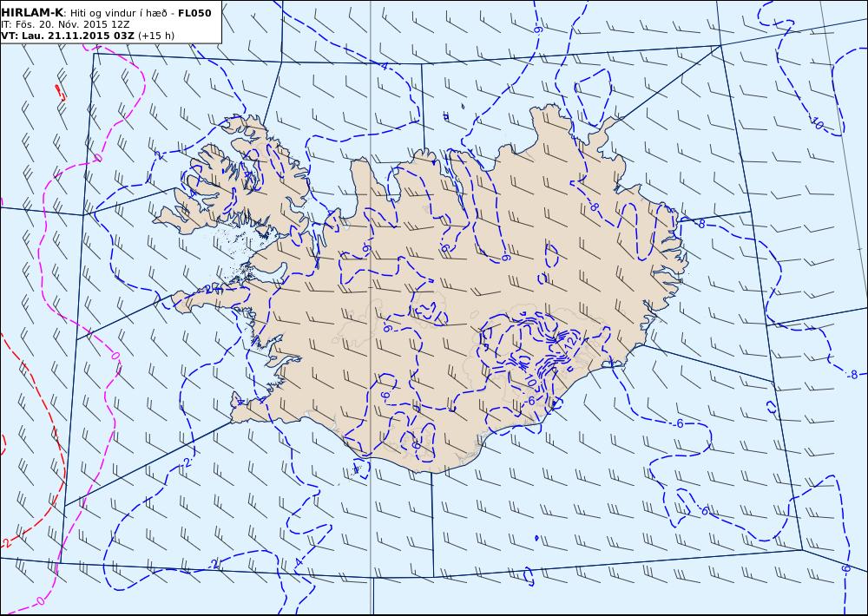Click the red '-2' contour label
Image resolution: width=868 pixels, height=616 pixels.
[x=6, y=543]
